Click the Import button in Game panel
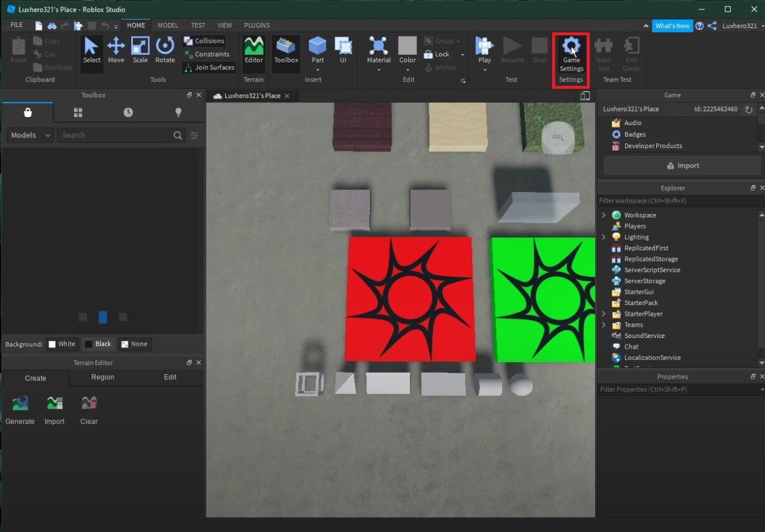The image size is (765, 532). click(x=682, y=166)
